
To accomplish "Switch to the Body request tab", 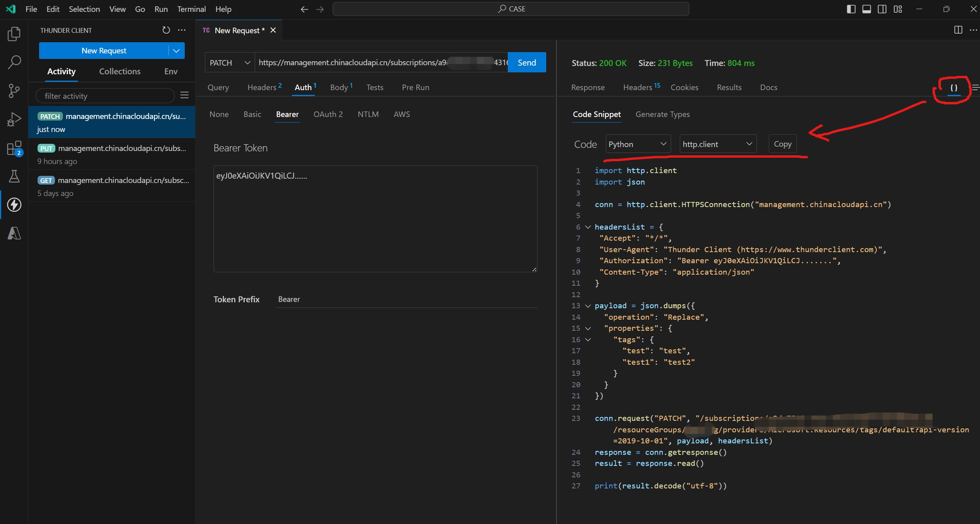I will pyautogui.click(x=339, y=87).
